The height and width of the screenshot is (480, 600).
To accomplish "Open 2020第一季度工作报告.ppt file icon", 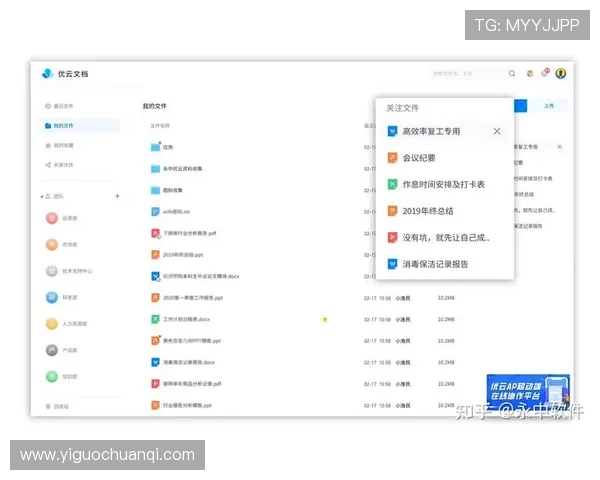I will [155, 298].
